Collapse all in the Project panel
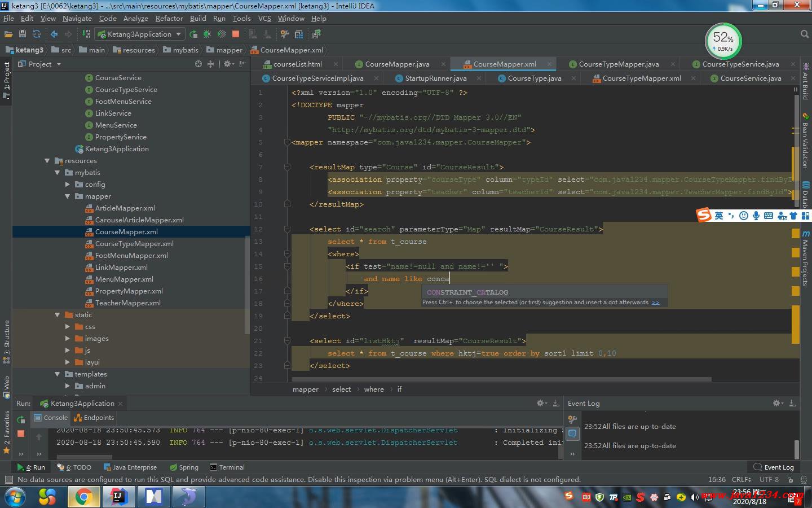Viewport: 812px width, 508px height. (x=210, y=64)
